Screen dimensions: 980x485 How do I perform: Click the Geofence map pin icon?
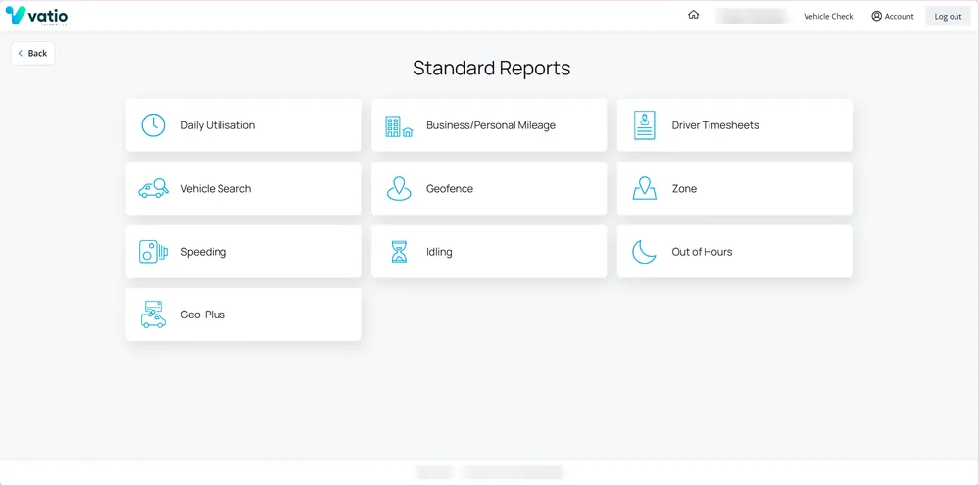399,188
